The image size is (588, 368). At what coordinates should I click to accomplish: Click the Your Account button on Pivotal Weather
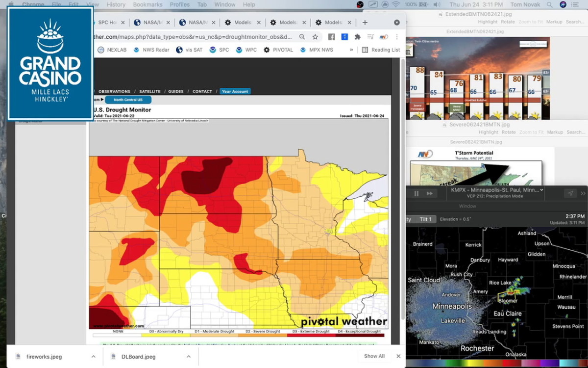coord(235,91)
